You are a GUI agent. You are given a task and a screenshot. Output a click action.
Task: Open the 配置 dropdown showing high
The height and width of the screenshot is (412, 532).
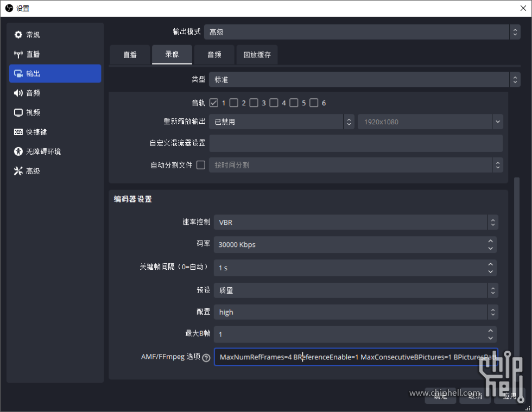point(356,312)
